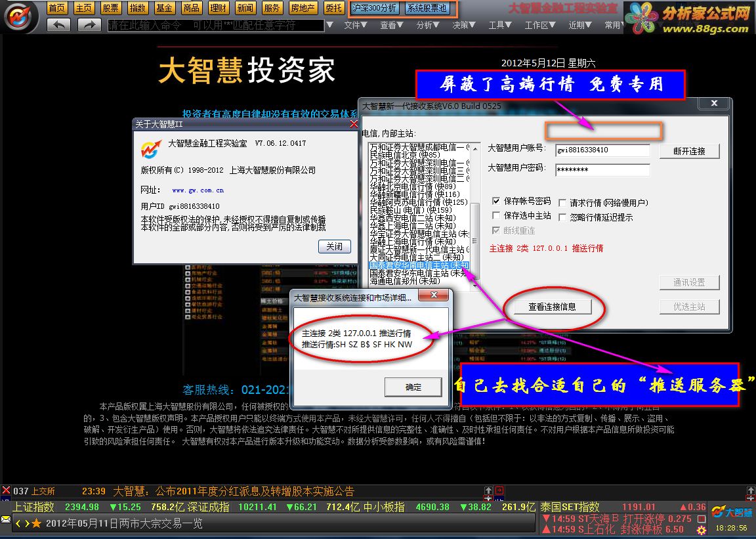Enable 请求行情(网络慢用户) checkbox

[562, 203]
